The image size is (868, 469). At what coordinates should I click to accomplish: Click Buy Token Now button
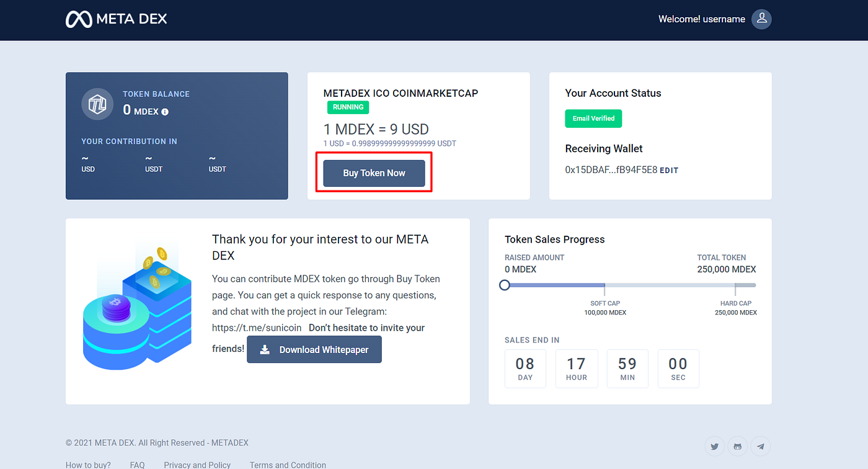tap(374, 173)
